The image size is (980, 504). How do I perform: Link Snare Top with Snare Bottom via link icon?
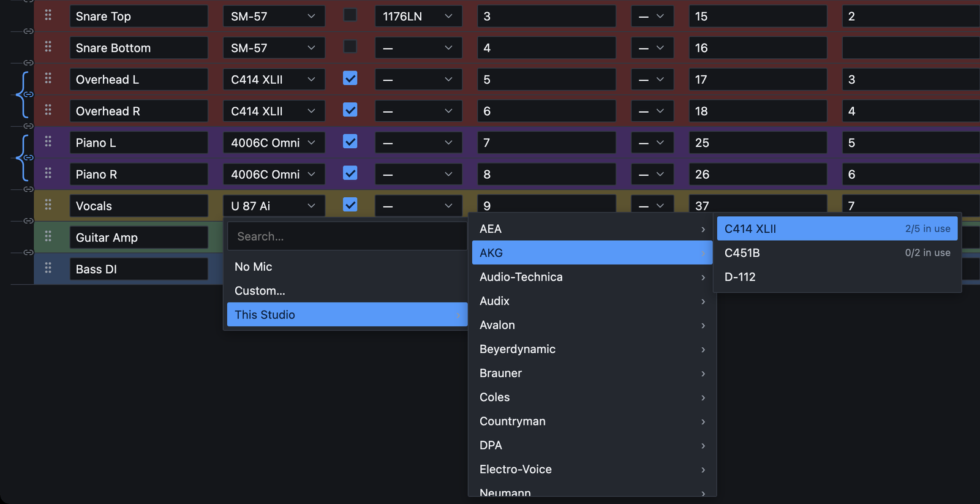tap(28, 31)
